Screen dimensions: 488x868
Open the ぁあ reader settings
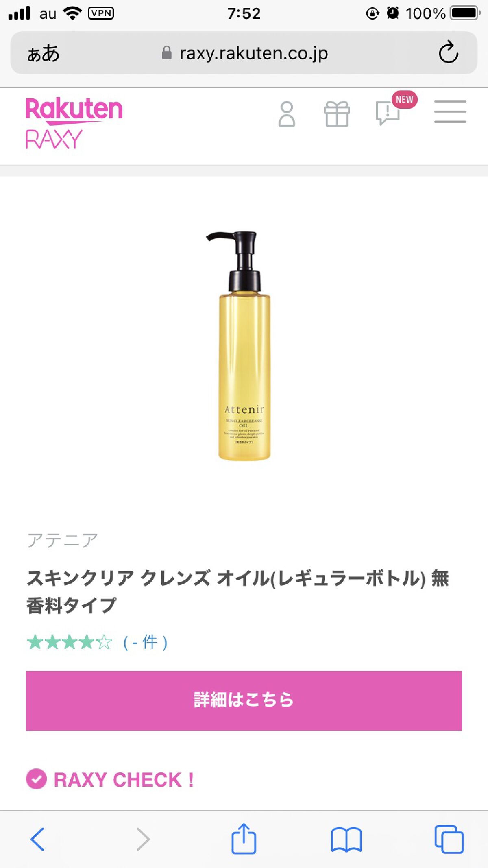[x=43, y=53]
